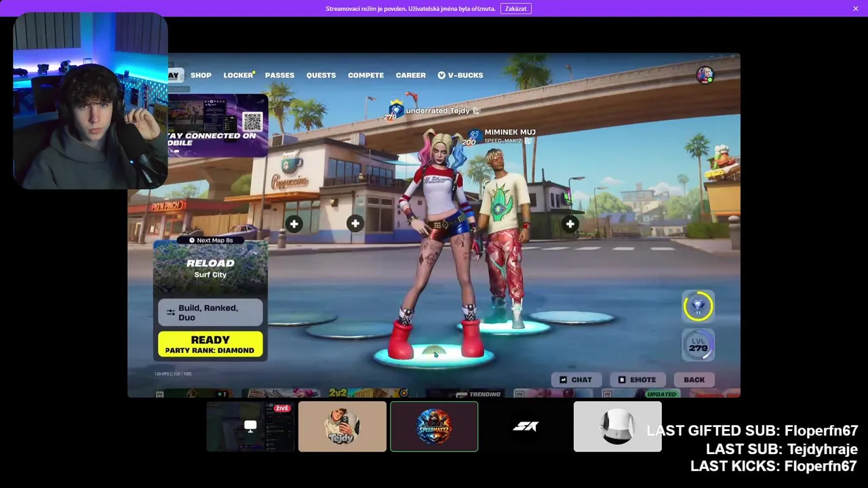Viewport: 868px width, 488px height.
Task: Invite a player to the right empty slot
Action: tap(570, 224)
